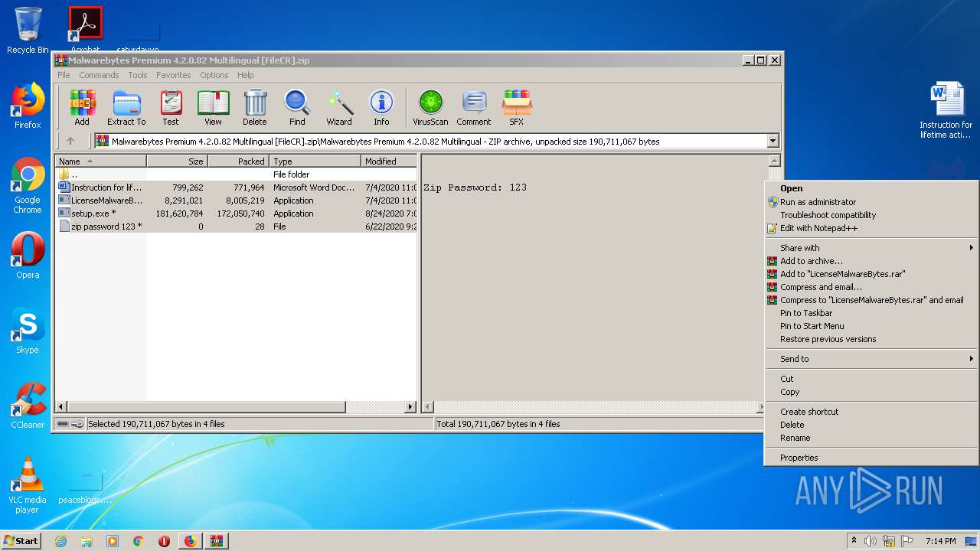Expand the Send to submenu
Screen dimensions: 980x551
pyautogui.click(x=871, y=359)
